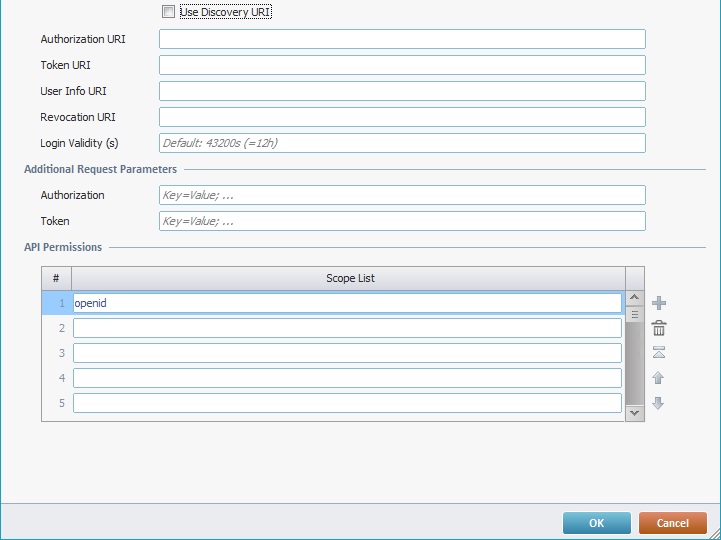721x540 pixels.
Task: Click the Authorization request parameters field
Action: point(402,195)
